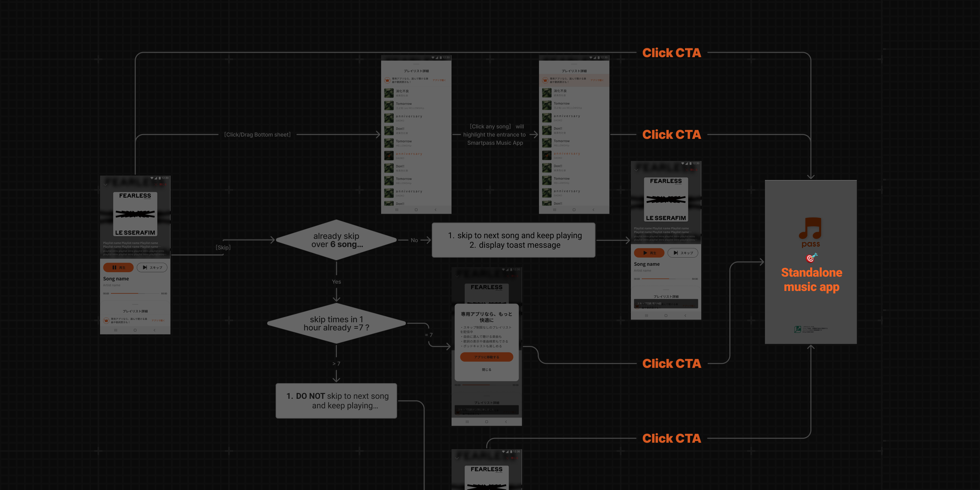Click 閉じる text in the upgrade dialog
980x490 pixels.
click(486, 370)
